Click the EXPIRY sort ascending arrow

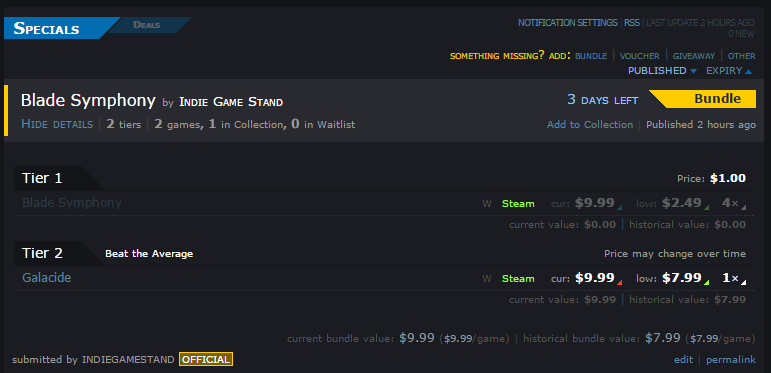748,71
